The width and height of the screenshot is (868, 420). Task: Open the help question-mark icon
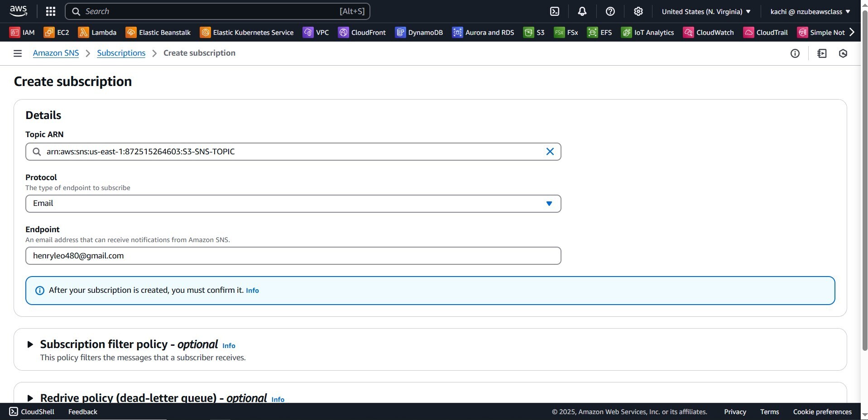pos(610,11)
